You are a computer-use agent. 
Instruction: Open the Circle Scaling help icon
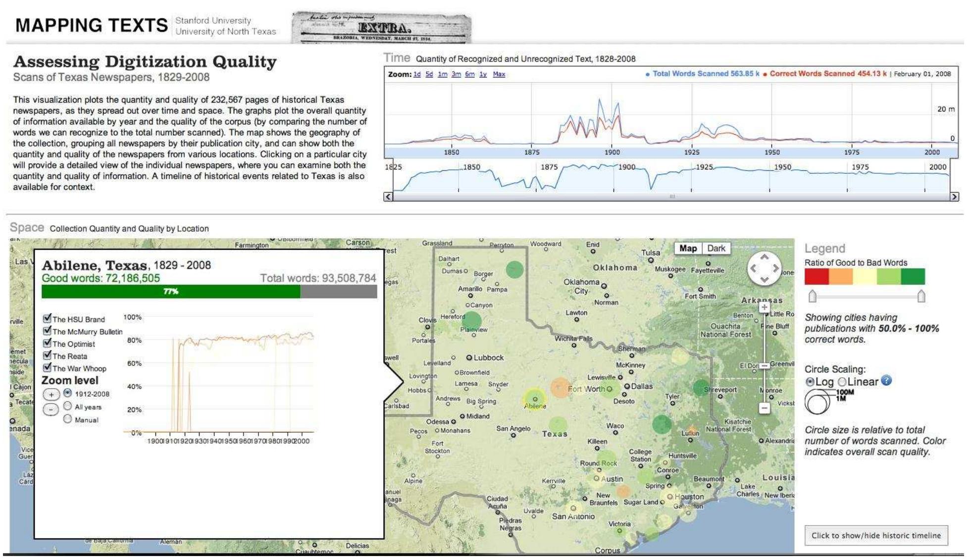click(886, 381)
